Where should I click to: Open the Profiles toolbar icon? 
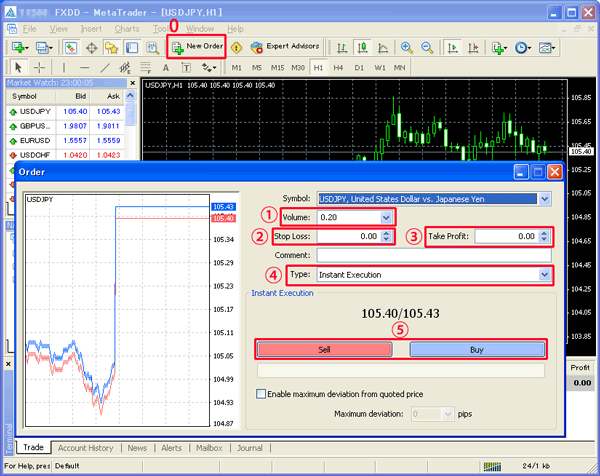44,48
